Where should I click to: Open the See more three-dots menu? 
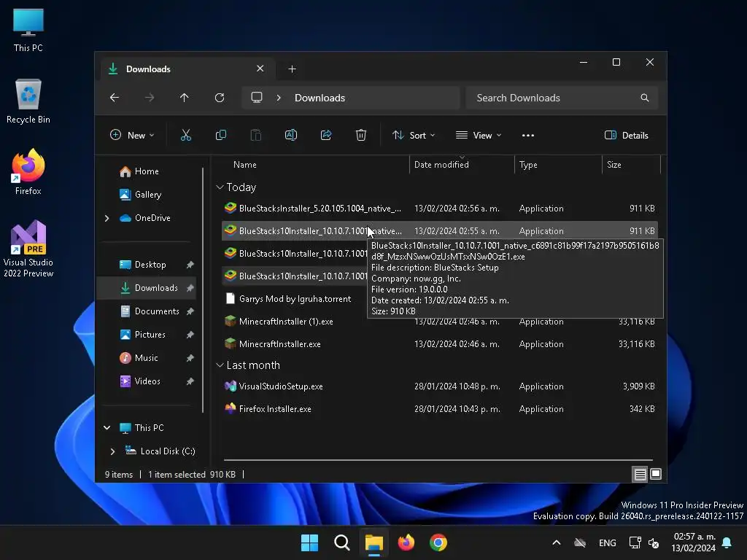[x=528, y=135]
